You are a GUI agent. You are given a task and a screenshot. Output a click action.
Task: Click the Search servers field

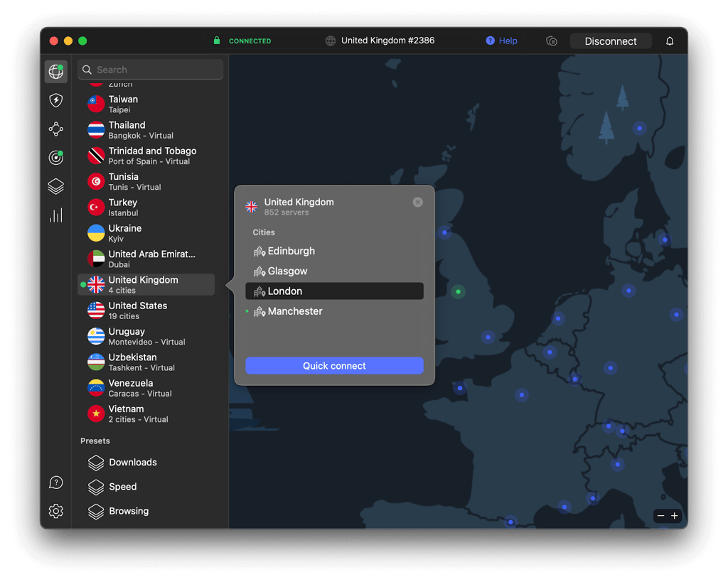[151, 70]
